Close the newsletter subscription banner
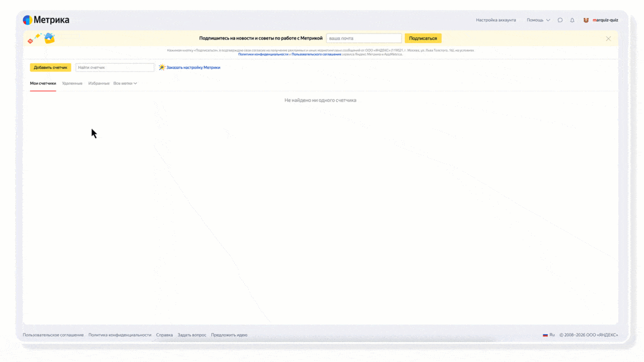The height and width of the screenshot is (362, 644). (608, 39)
